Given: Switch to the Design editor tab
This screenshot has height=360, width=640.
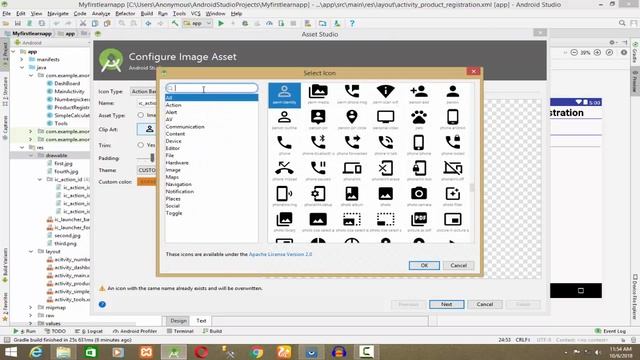Looking at the screenshot, I should pyautogui.click(x=178, y=321).
